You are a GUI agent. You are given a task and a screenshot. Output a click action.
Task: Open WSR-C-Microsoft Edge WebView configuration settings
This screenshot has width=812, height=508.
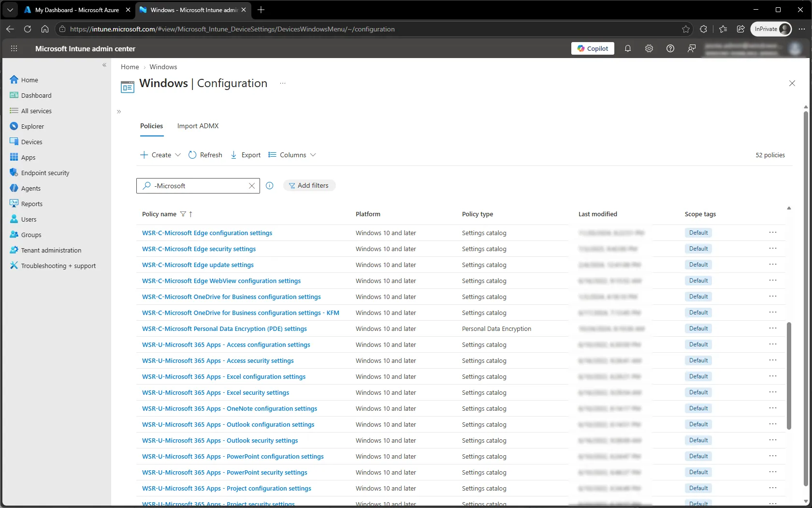(x=221, y=281)
